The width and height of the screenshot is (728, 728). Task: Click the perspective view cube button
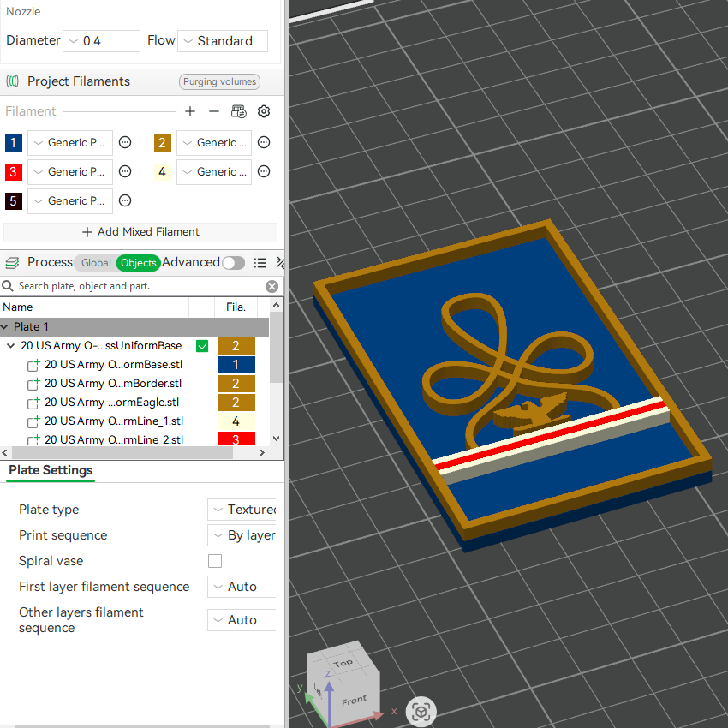(421, 711)
